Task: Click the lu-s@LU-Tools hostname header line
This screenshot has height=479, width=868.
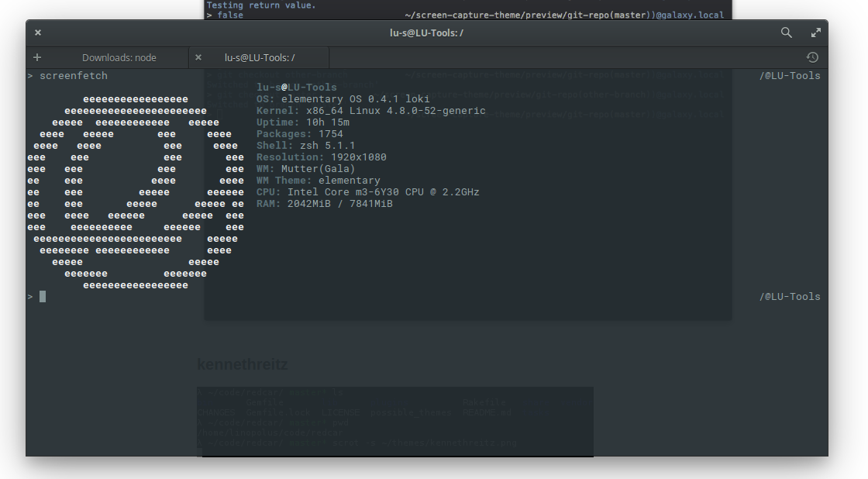Action: (x=297, y=88)
